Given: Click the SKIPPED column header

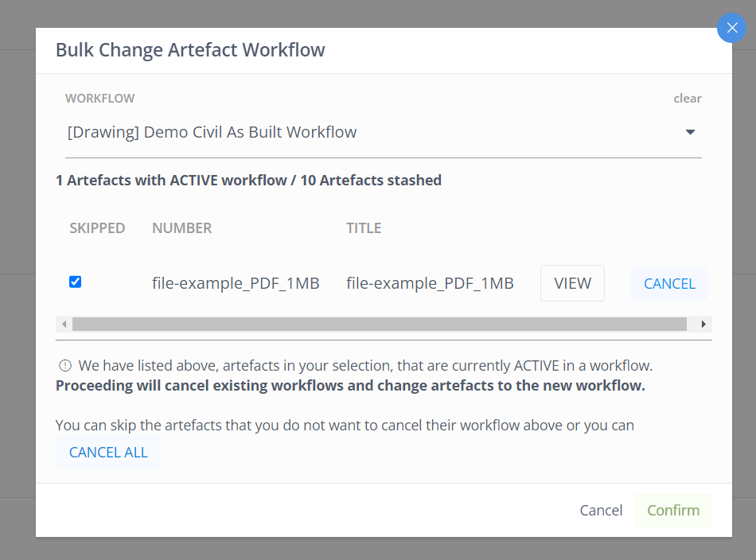Looking at the screenshot, I should 97,228.
